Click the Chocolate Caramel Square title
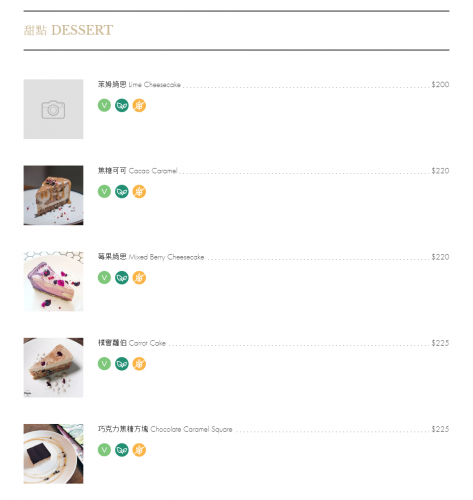The height and width of the screenshot is (500, 473). pos(165,429)
